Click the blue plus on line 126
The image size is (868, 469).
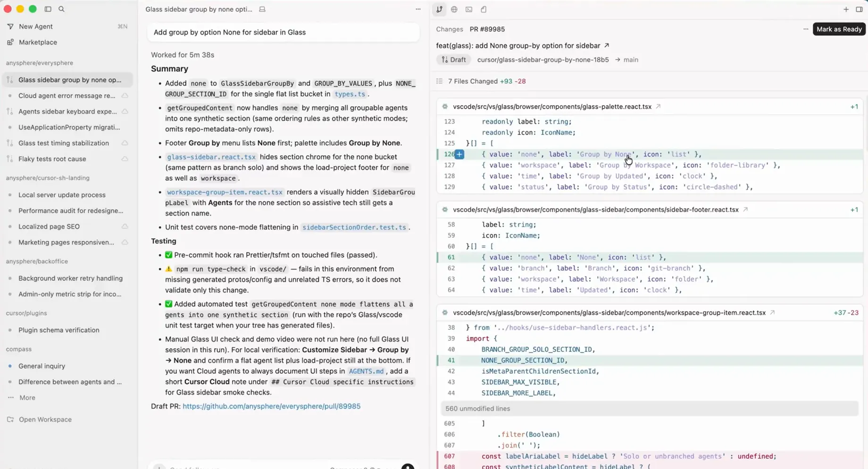(459, 154)
